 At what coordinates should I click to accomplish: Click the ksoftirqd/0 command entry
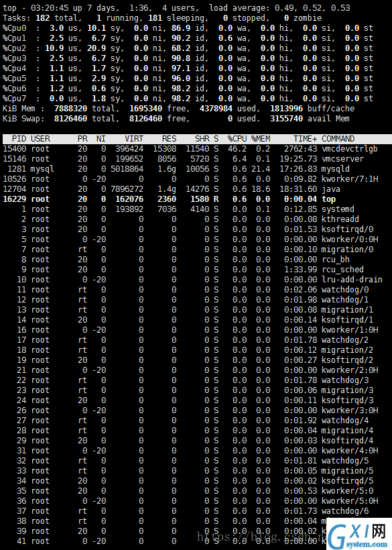click(347, 229)
